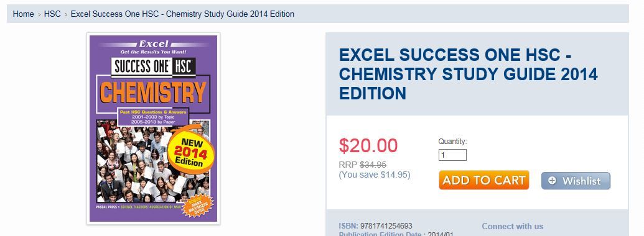Select the current product name in breadcrumb
The image size is (644, 236).
(182, 14)
